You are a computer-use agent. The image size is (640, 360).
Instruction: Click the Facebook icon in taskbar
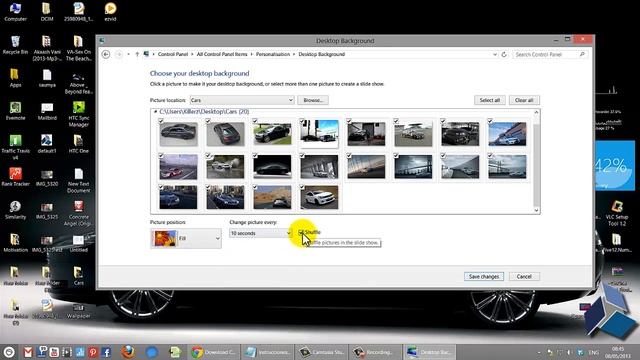[106, 352]
